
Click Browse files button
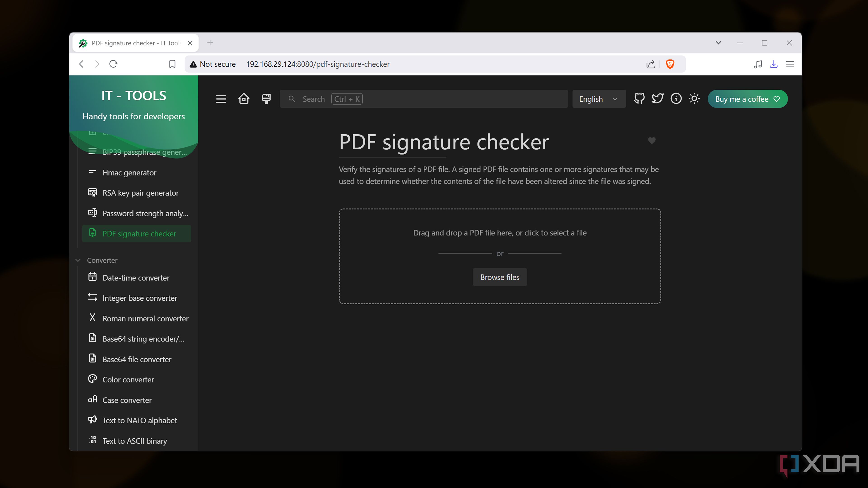tap(500, 277)
